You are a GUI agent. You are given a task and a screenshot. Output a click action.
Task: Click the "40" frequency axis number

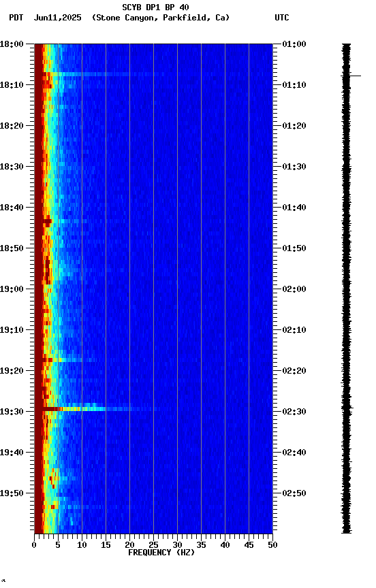pos(225,545)
